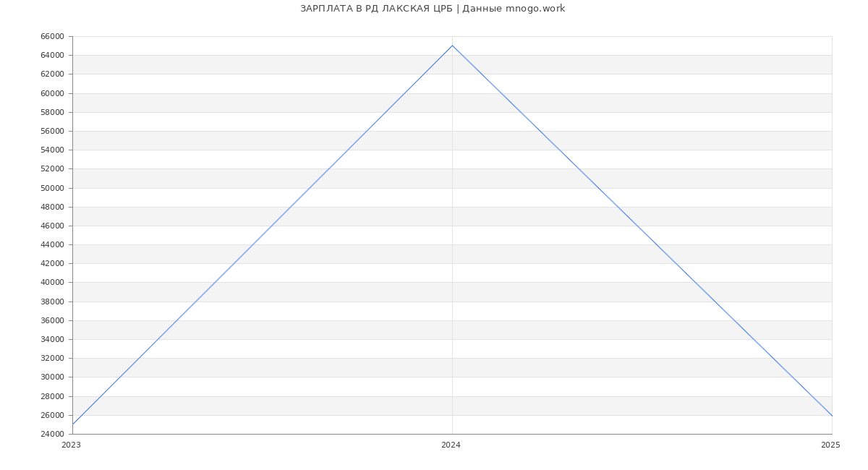Select the 2025 x-axis label

(830, 445)
